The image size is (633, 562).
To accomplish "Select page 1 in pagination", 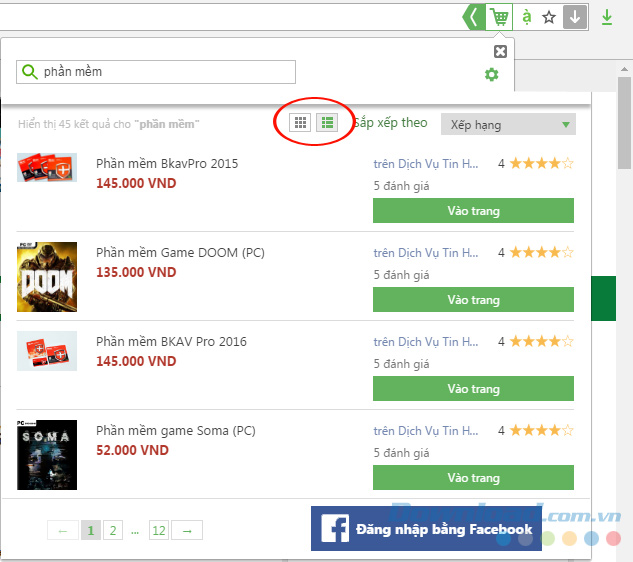I will point(91,530).
